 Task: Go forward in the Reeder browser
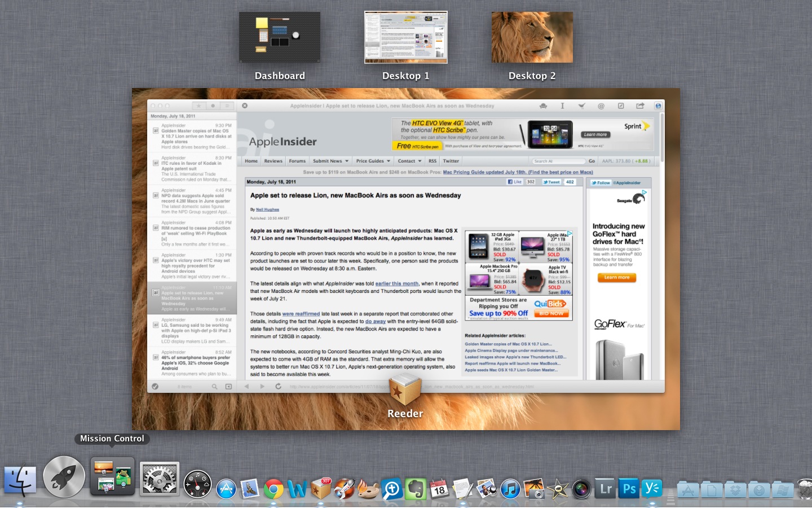click(x=262, y=387)
